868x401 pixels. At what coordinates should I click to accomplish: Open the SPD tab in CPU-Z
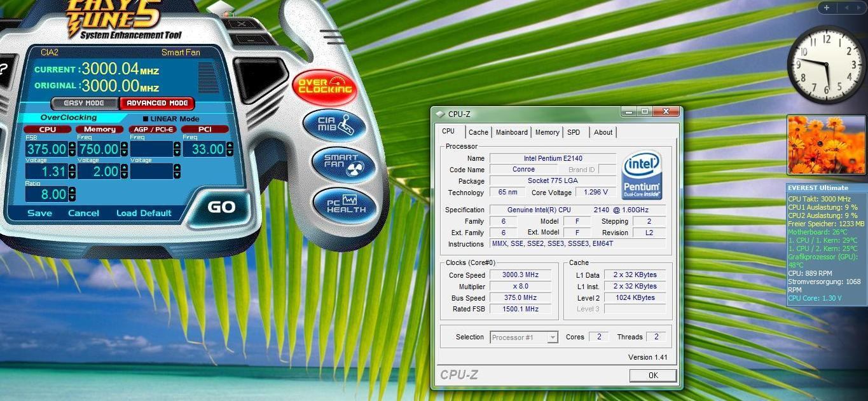pos(574,132)
